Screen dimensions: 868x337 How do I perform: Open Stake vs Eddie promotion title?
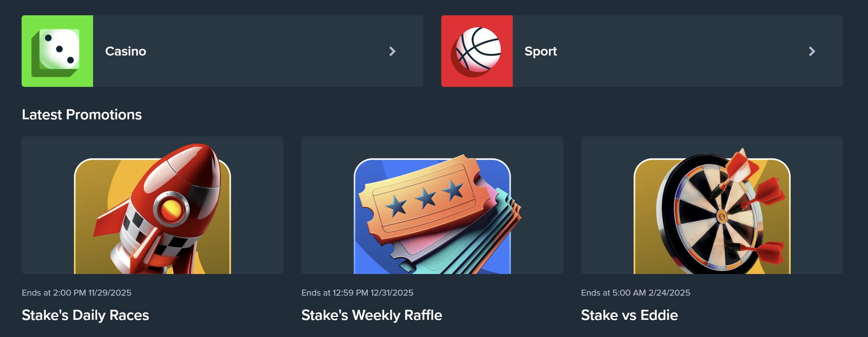tap(629, 315)
